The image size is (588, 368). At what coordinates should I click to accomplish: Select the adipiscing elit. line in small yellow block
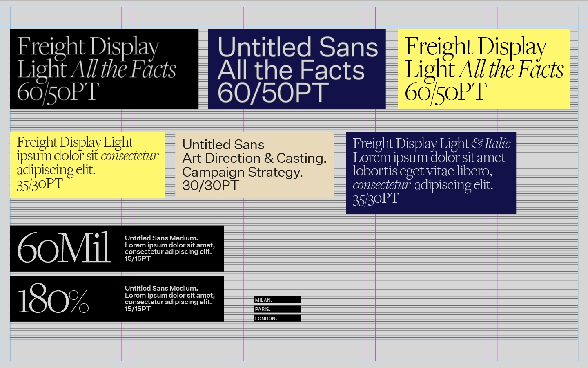(x=56, y=170)
